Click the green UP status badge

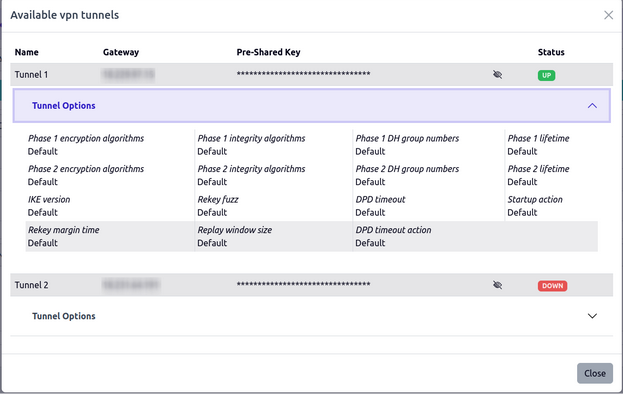546,75
